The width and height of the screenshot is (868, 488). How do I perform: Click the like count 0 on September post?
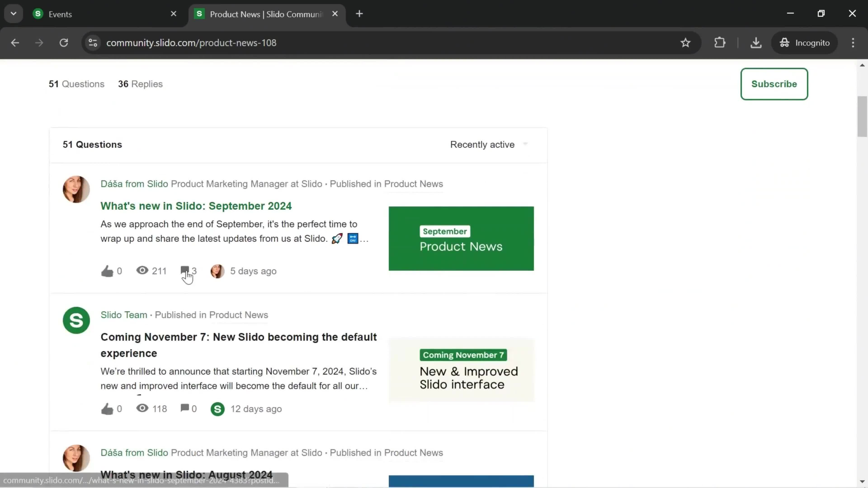tap(119, 271)
